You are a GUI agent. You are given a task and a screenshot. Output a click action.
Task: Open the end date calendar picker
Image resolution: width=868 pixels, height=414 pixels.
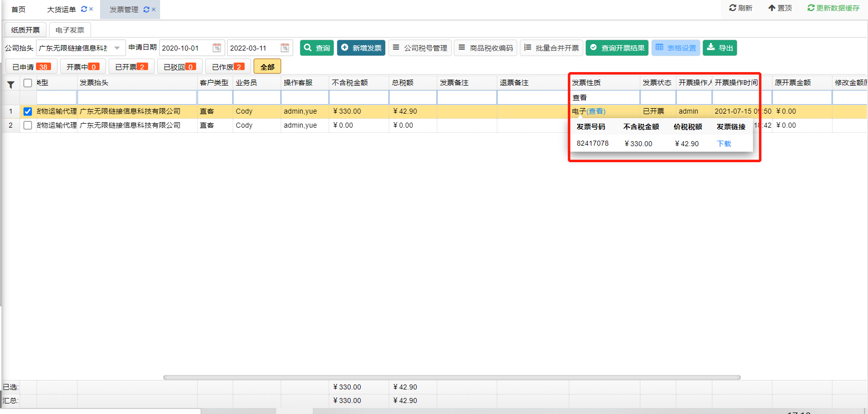tap(285, 48)
